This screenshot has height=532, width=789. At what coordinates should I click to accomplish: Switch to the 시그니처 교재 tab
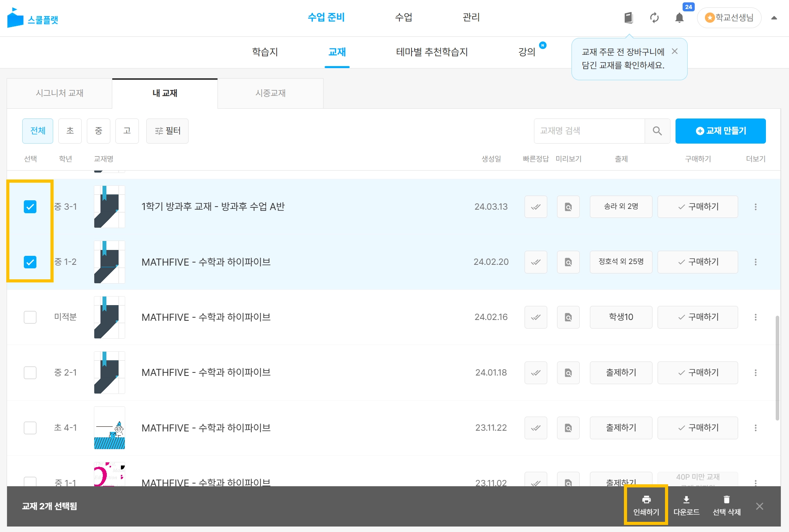(x=59, y=93)
